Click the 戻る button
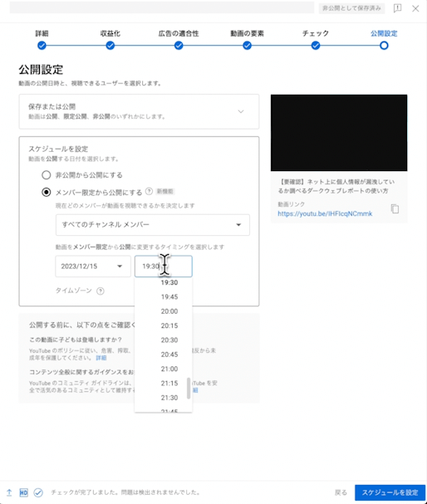Screen dimensions: 427x504 pos(341,492)
